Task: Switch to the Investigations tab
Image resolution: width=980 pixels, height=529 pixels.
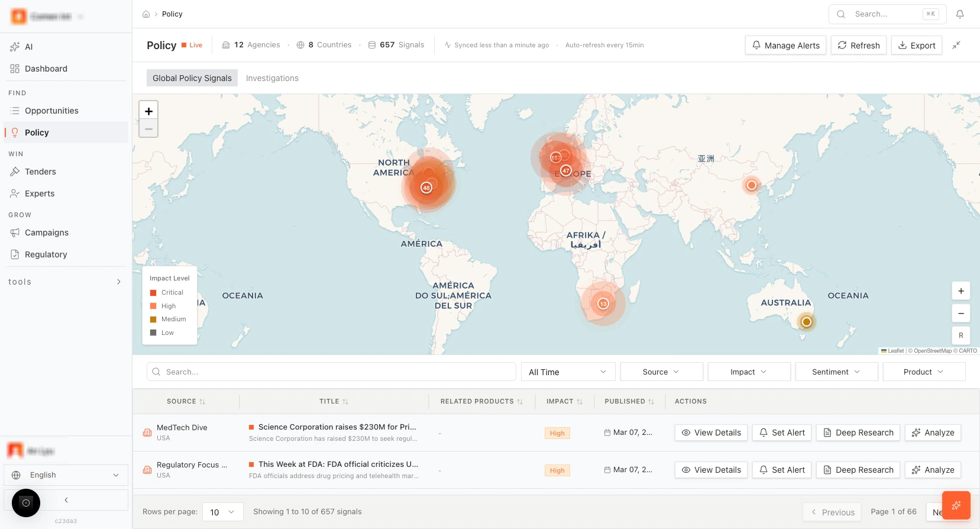Action: tap(272, 78)
